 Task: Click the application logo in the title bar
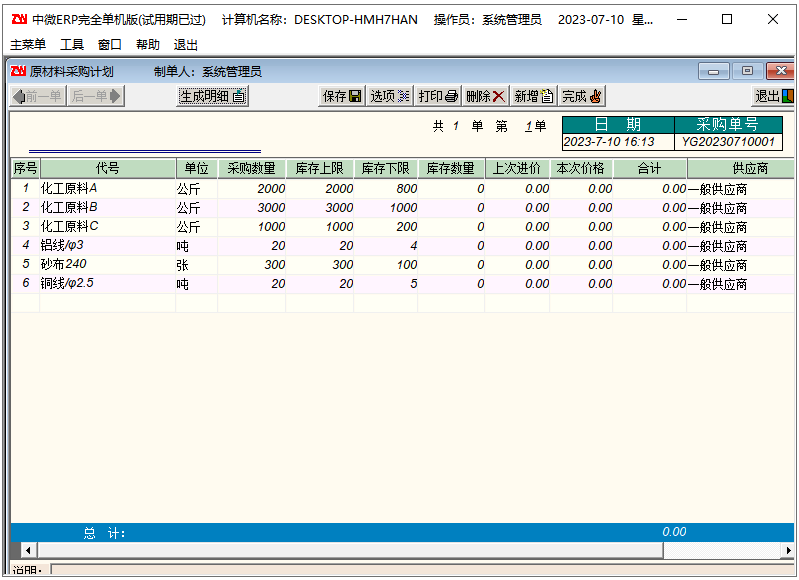[19, 19]
